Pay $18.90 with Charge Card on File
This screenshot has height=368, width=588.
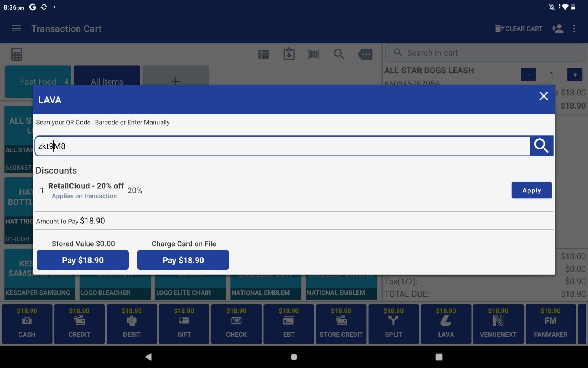point(183,260)
